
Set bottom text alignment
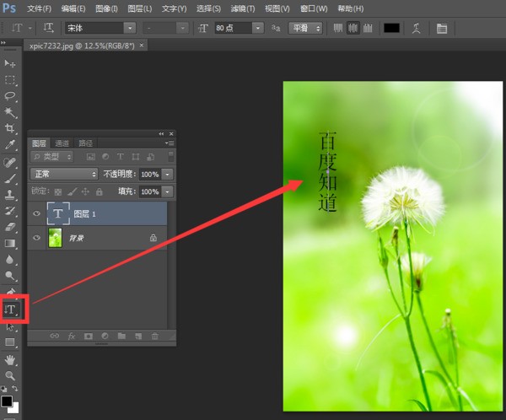(x=368, y=28)
